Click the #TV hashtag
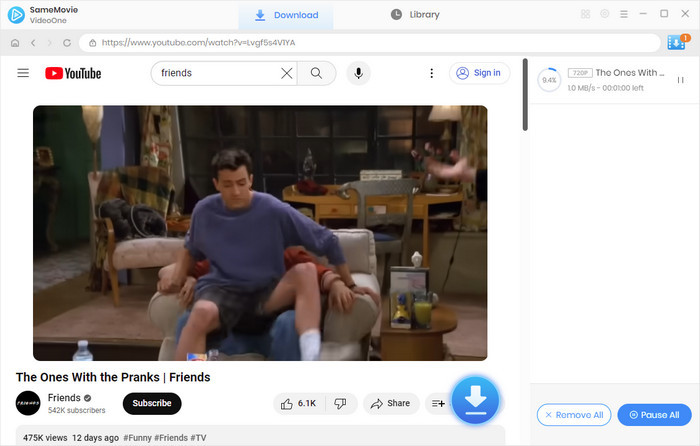The image size is (700, 446). tap(198, 438)
